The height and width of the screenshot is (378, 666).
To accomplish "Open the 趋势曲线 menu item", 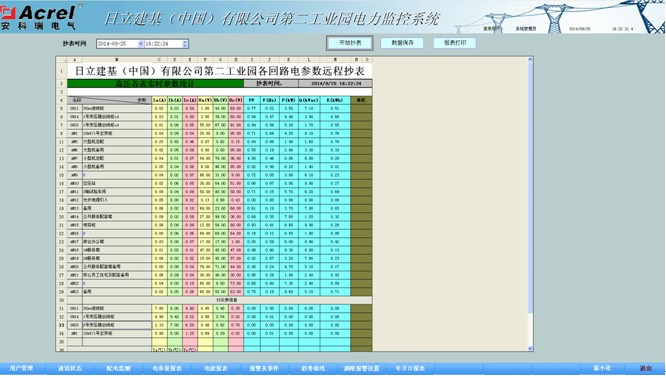I will tap(313, 368).
